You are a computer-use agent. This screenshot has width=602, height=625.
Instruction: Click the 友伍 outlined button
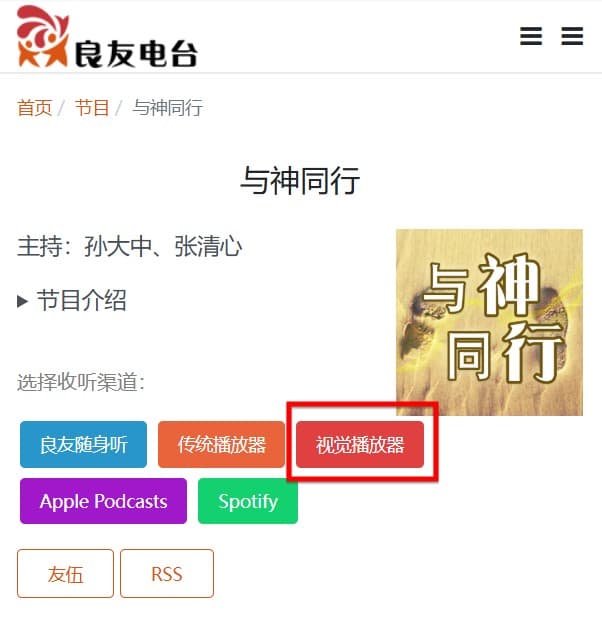coord(65,574)
